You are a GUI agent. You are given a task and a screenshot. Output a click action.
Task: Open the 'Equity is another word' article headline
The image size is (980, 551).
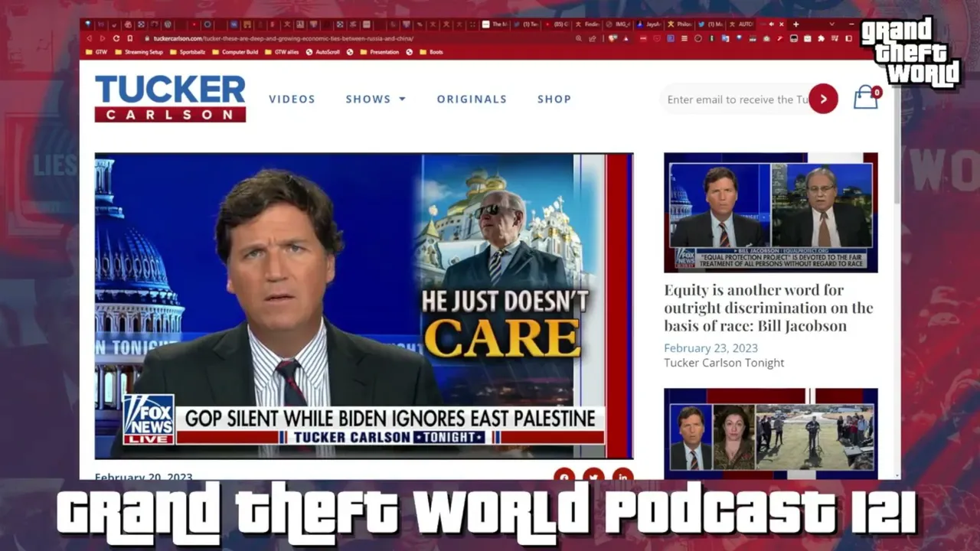[x=769, y=308]
